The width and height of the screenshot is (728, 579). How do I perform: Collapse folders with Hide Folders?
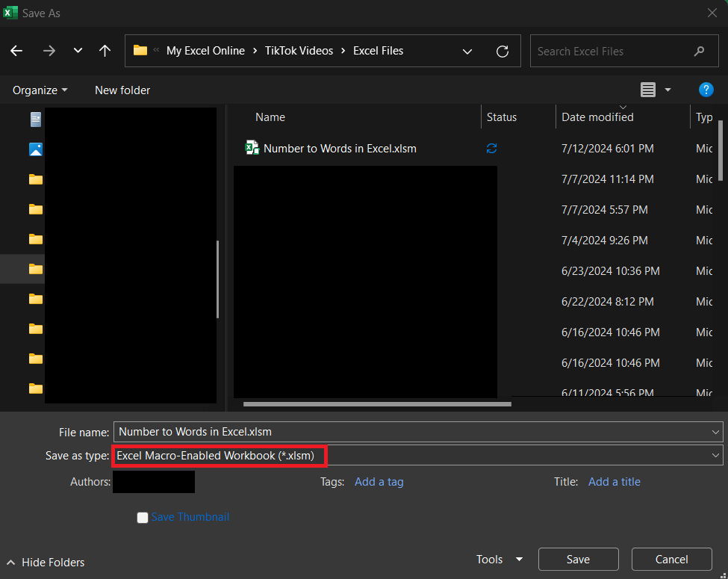coord(46,563)
